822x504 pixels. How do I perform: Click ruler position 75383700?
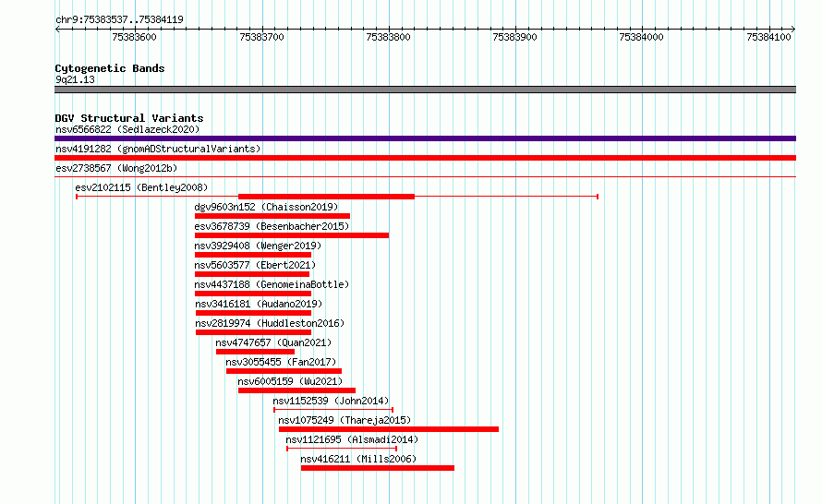click(261, 37)
